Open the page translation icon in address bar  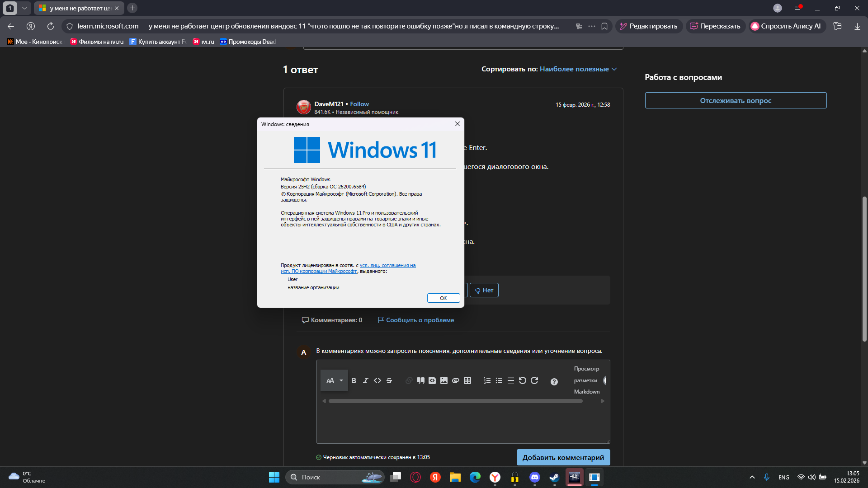tap(579, 26)
